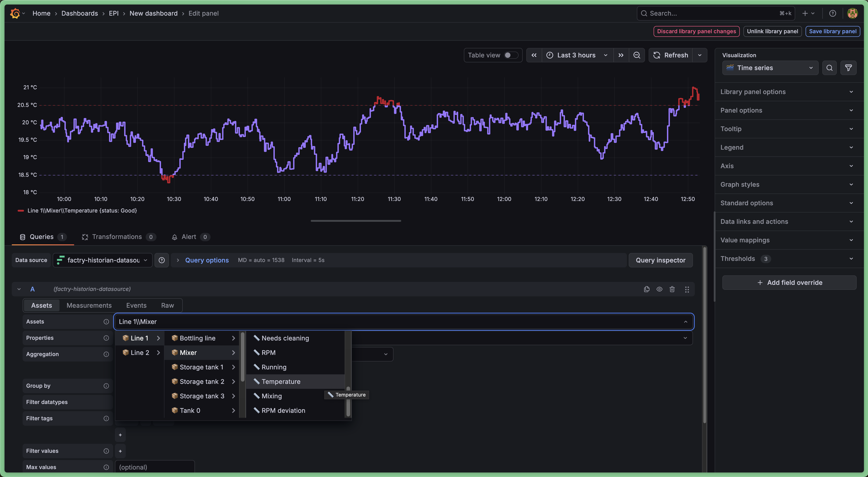Click the data source help icon
The image size is (868, 477).
click(x=162, y=260)
